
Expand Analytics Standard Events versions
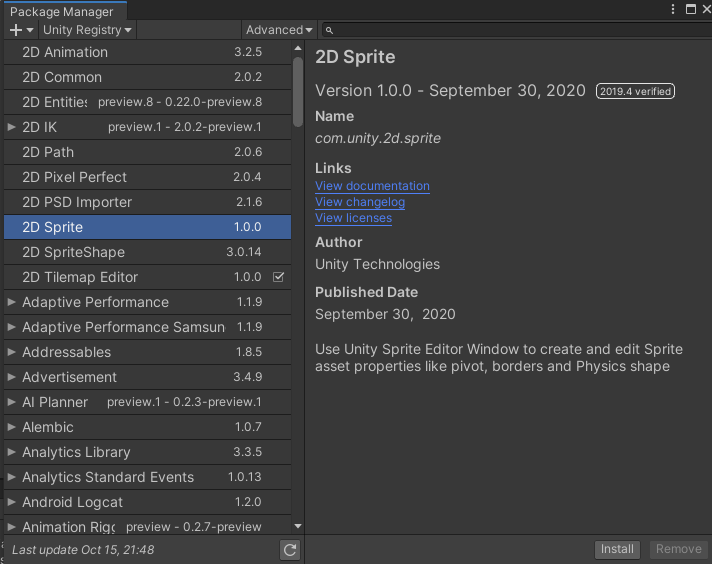[12, 477]
